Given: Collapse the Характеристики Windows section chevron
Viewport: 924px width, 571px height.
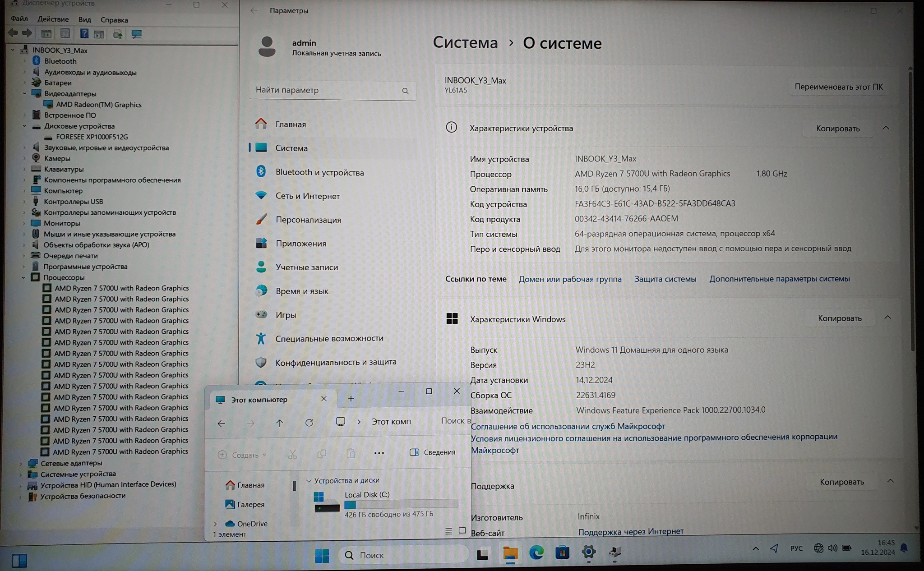Looking at the screenshot, I should point(887,318).
